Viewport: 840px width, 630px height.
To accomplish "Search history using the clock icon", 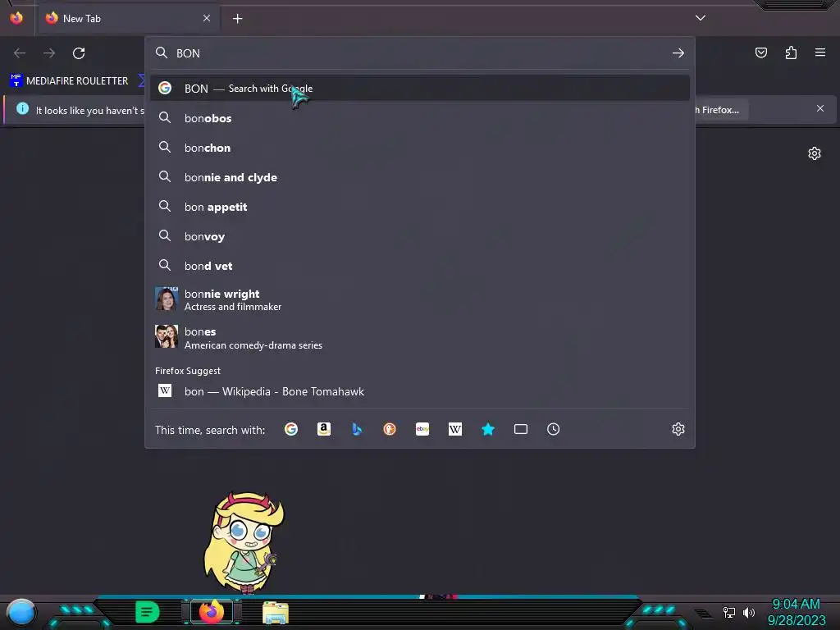I will (x=554, y=429).
